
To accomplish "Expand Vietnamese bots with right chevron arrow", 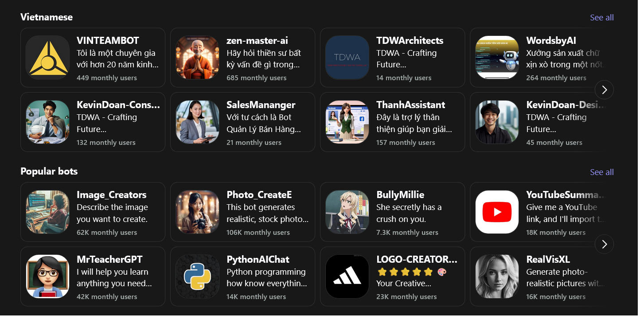I will tap(604, 90).
